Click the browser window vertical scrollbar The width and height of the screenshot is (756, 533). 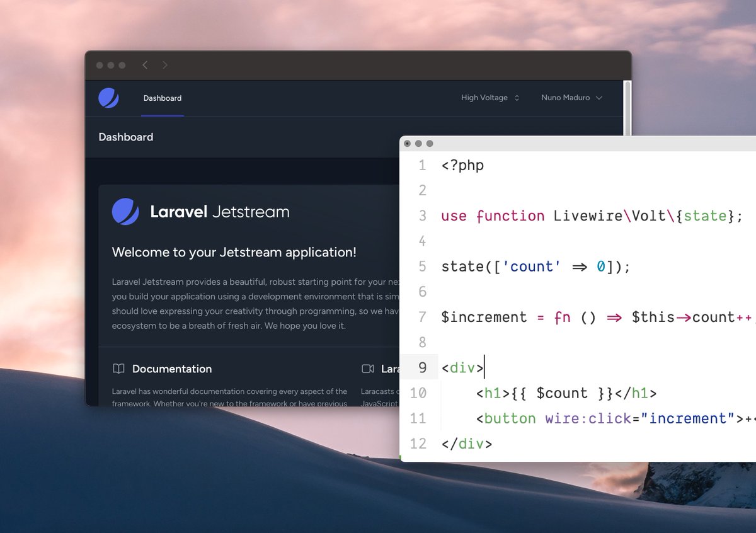click(x=627, y=108)
